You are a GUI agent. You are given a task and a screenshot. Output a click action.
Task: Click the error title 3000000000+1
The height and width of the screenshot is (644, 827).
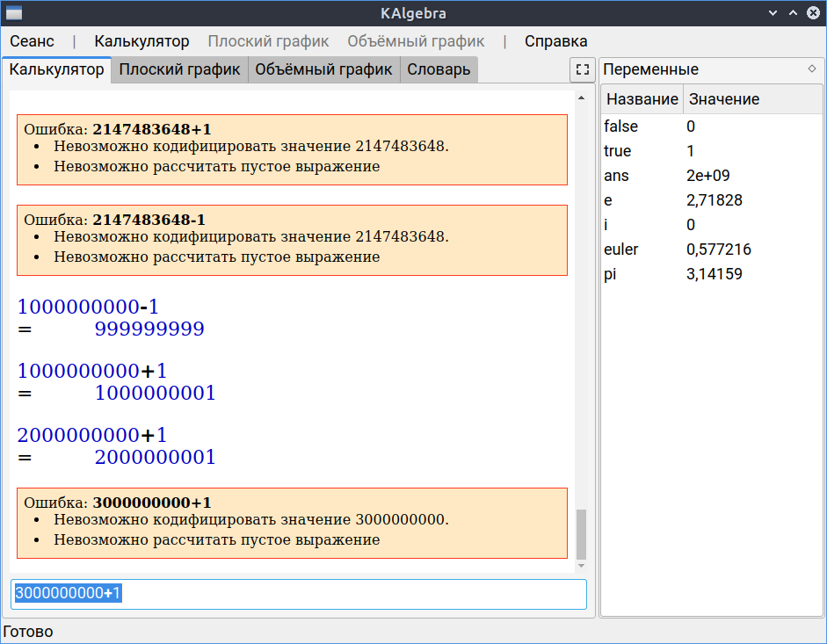click(152, 503)
